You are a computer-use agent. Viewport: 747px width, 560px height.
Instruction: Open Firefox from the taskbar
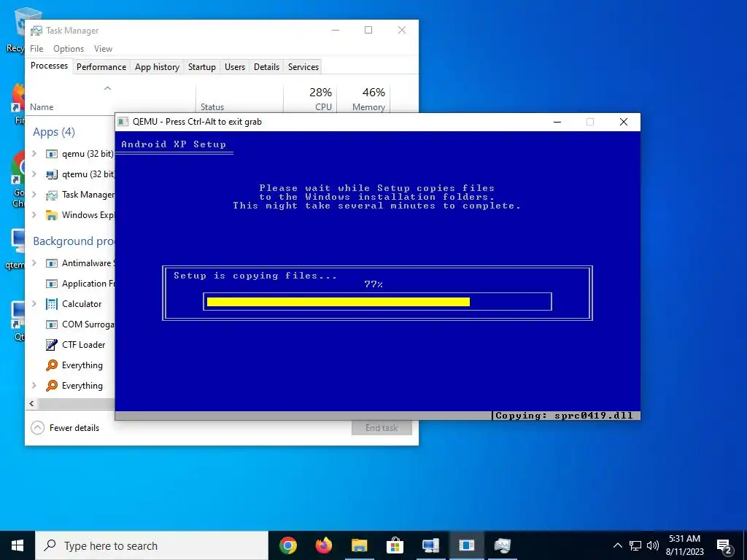[x=324, y=545]
